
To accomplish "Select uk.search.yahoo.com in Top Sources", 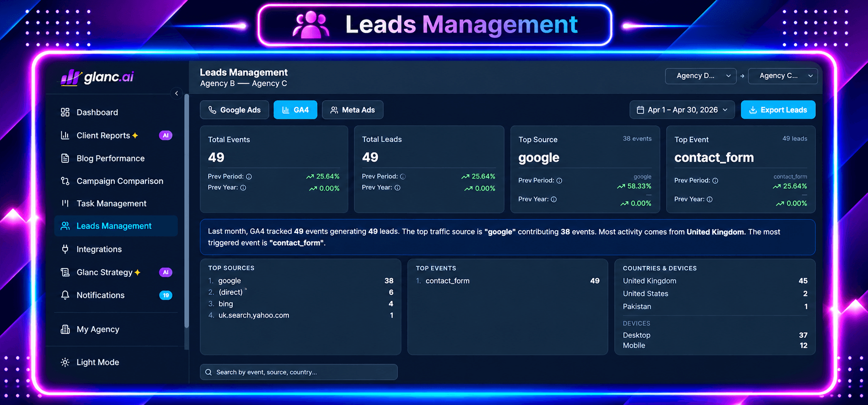I will click(x=301, y=315).
